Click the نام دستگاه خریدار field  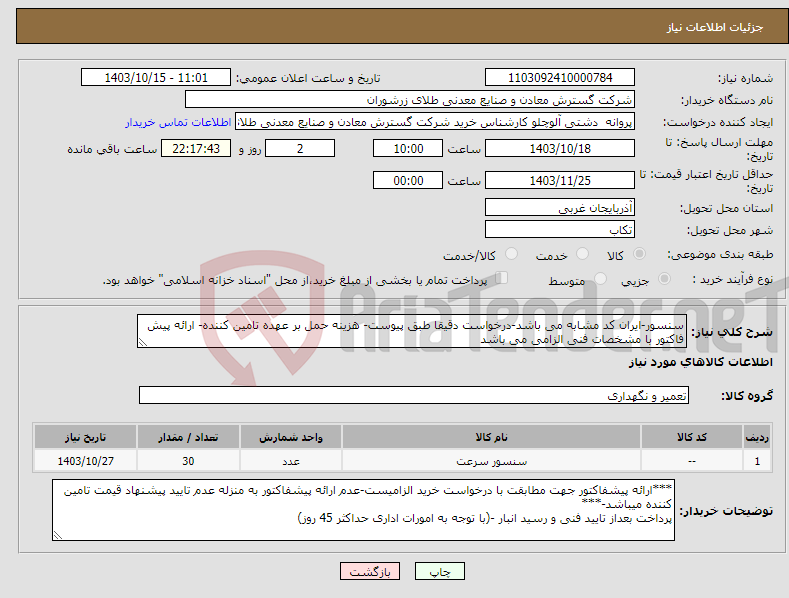(x=410, y=100)
